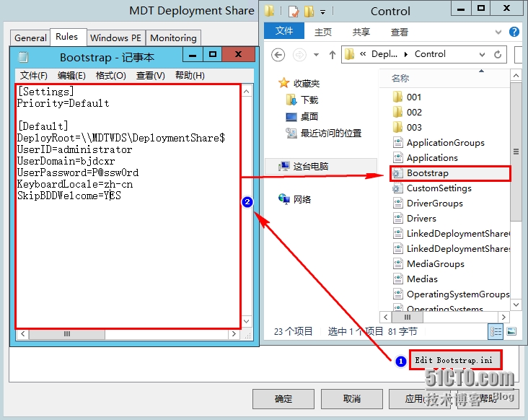
Task: Click the 取消 button
Action: (x=351, y=399)
